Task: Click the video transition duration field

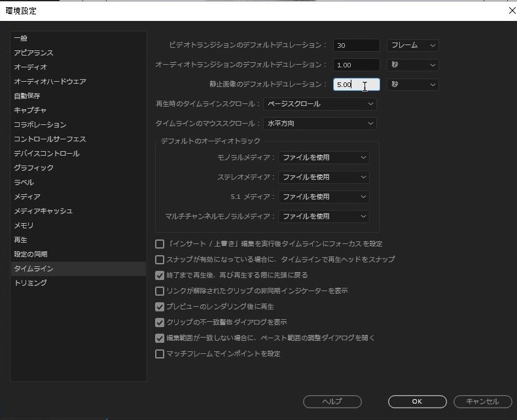Action: [356, 45]
